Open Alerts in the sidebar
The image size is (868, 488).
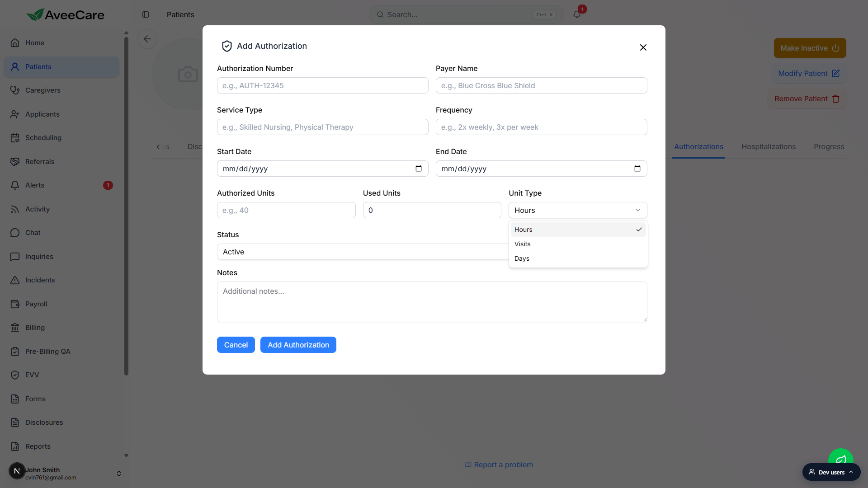61,185
